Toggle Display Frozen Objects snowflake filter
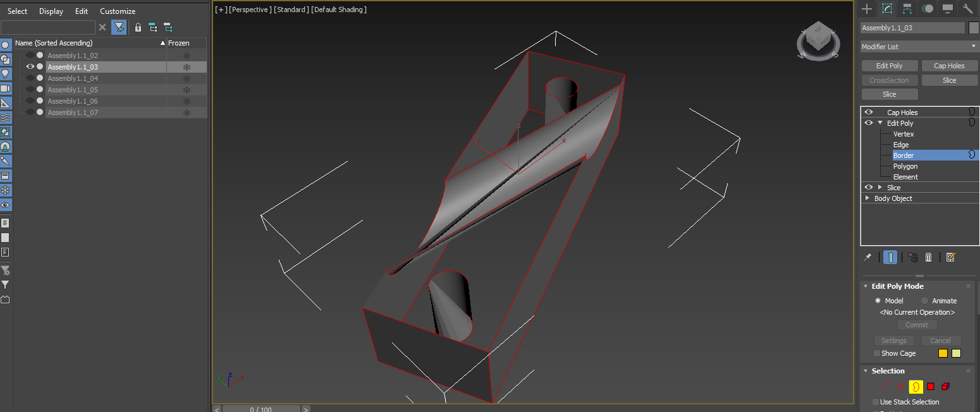Screen dimensions: 980x412 click(x=6, y=190)
